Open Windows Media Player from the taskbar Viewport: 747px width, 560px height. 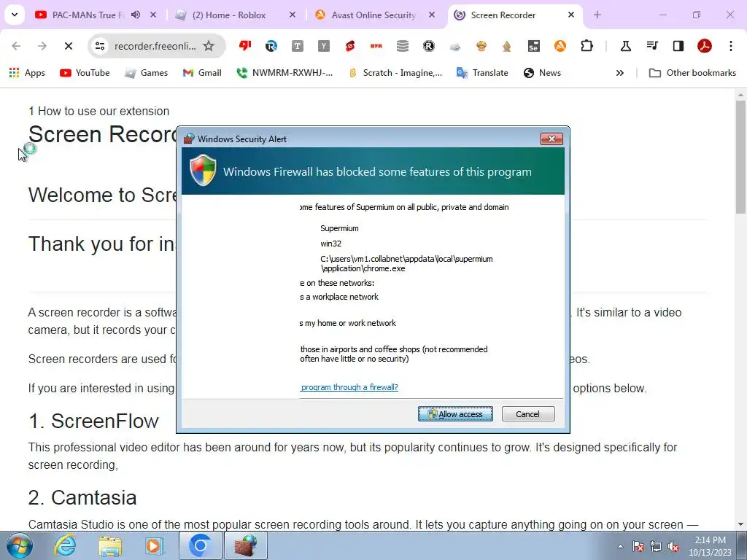tap(154, 545)
